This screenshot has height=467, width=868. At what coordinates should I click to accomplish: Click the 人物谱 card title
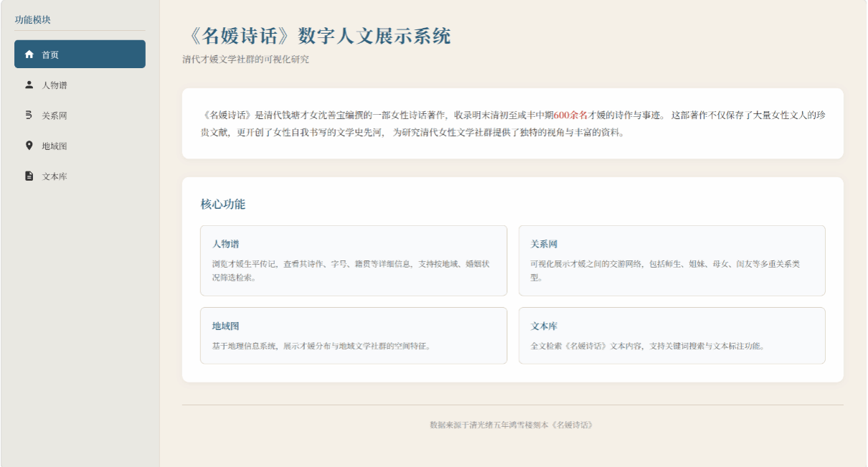click(x=225, y=244)
